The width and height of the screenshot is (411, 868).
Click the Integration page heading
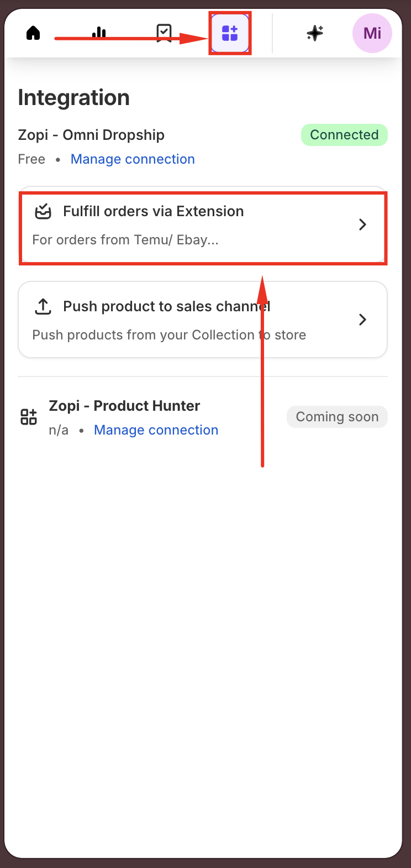[x=73, y=98]
